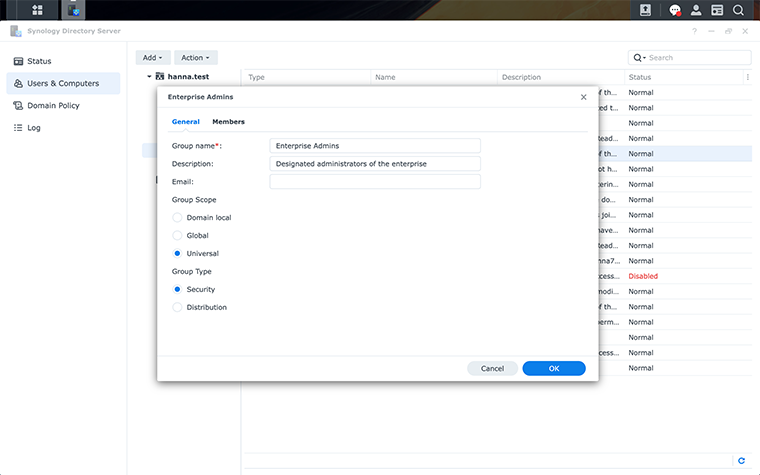Close the Enterprise Admins dialog
The image size is (760, 475).
coord(584,97)
